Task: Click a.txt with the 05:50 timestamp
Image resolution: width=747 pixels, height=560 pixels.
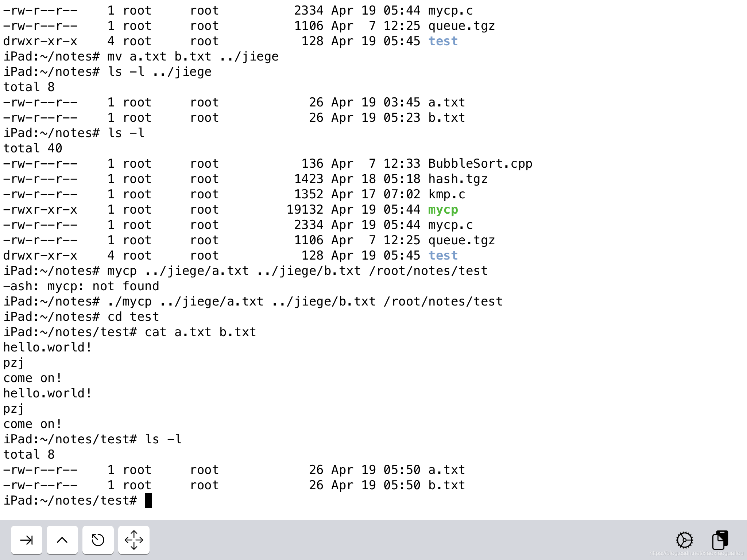Action: point(447,470)
